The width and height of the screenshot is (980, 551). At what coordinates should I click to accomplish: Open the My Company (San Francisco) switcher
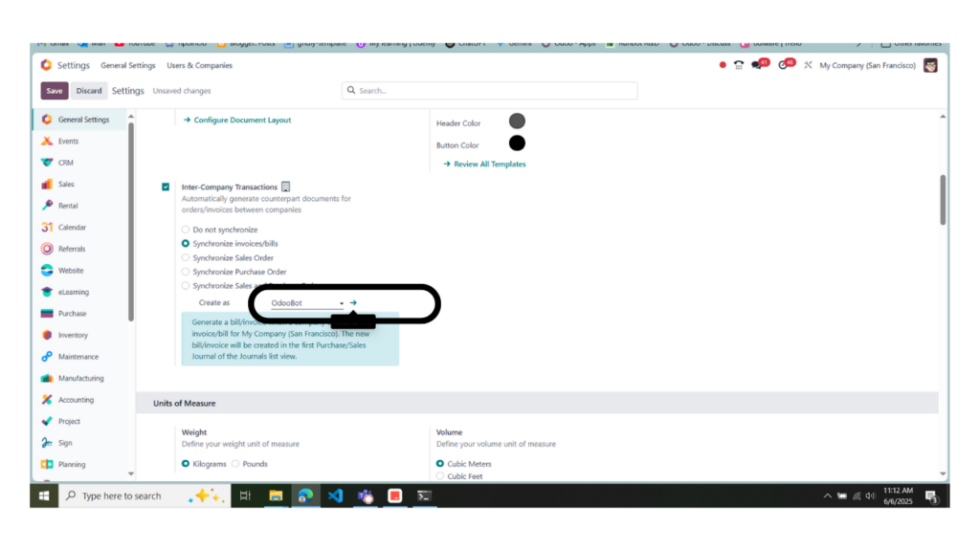tap(867, 65)
